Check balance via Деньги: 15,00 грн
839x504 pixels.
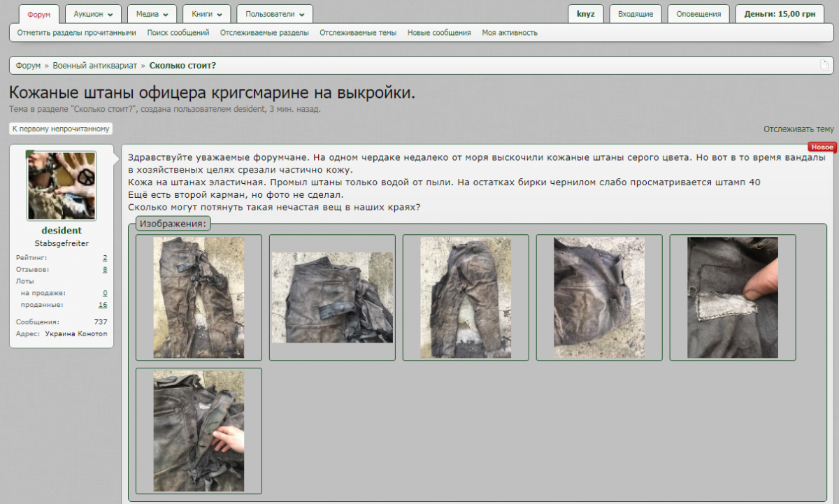[779, 13]
